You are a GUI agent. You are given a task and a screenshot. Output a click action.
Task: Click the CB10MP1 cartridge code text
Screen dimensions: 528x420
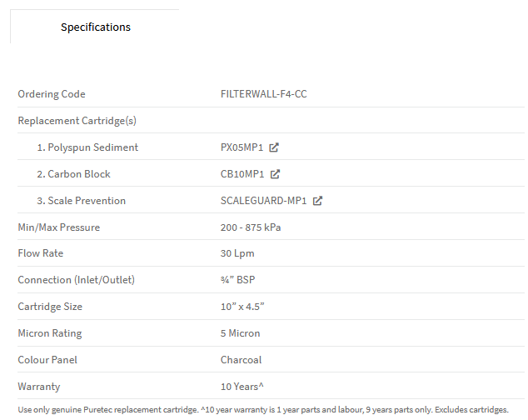242,174
